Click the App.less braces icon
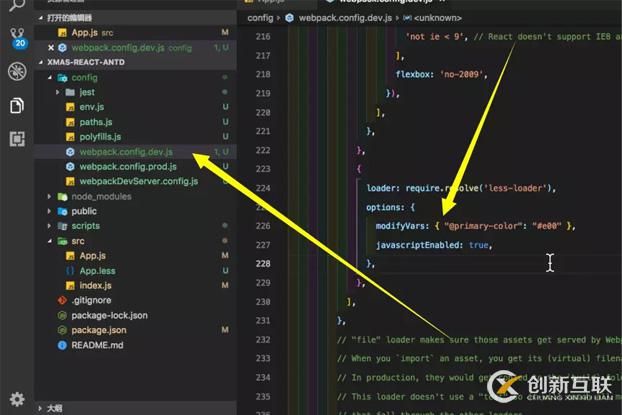622x415 pixels. 70,271
